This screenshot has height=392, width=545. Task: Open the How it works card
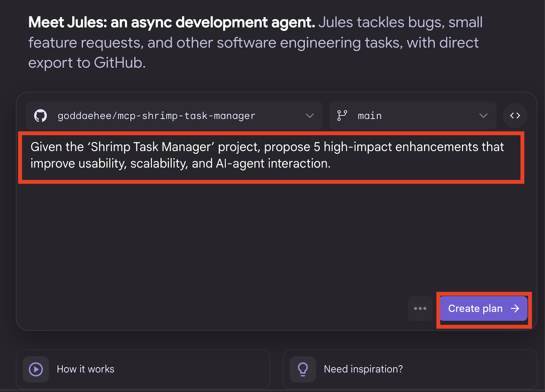pyautogui.click(x=143, y=369)
